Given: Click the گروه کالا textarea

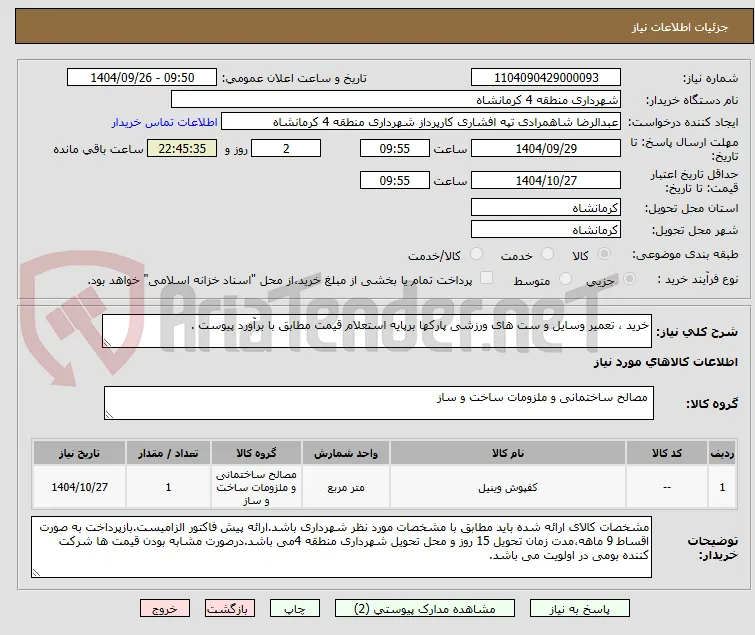Looking at the screenshot, I should (x=379, y=403).
